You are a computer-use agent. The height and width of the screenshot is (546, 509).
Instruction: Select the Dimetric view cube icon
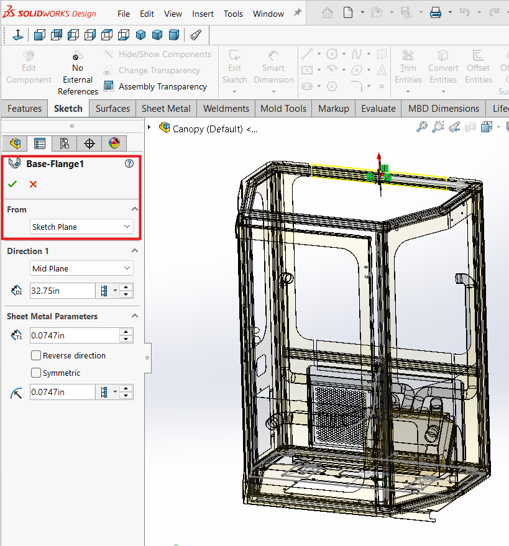tap(174, 35)
